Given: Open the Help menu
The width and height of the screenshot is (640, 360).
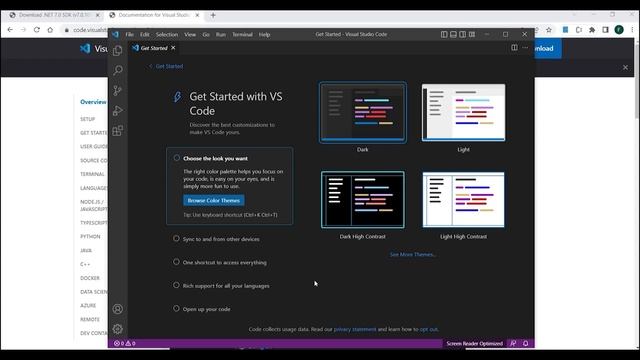Looking at the screenshot, I should (264, 35).
